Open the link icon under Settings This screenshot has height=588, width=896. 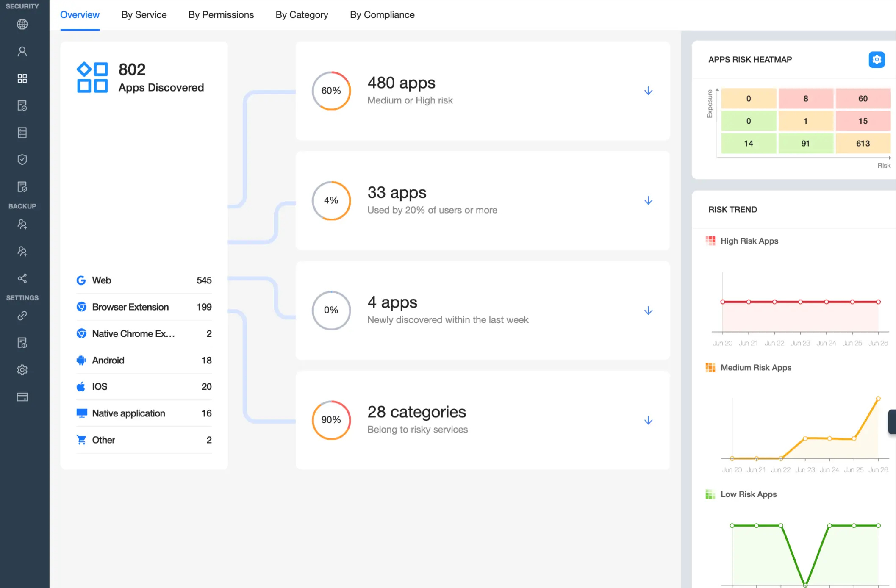(x=22, y=316)
